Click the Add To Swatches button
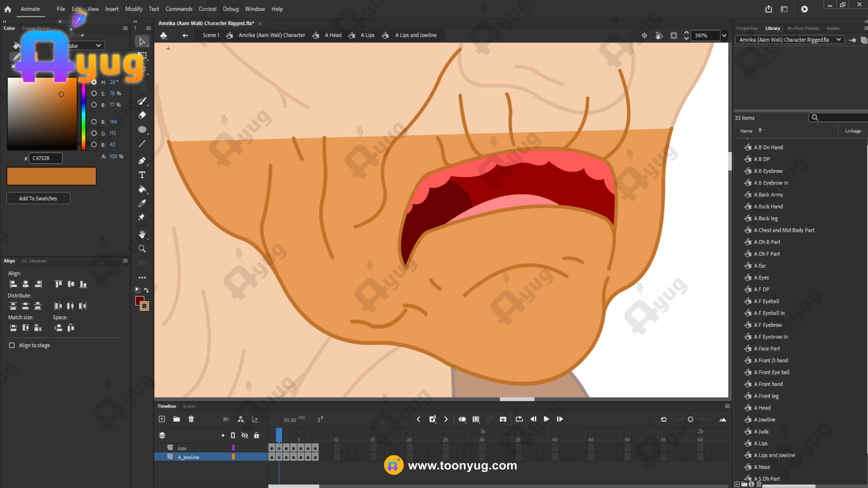 click(38, 198)
